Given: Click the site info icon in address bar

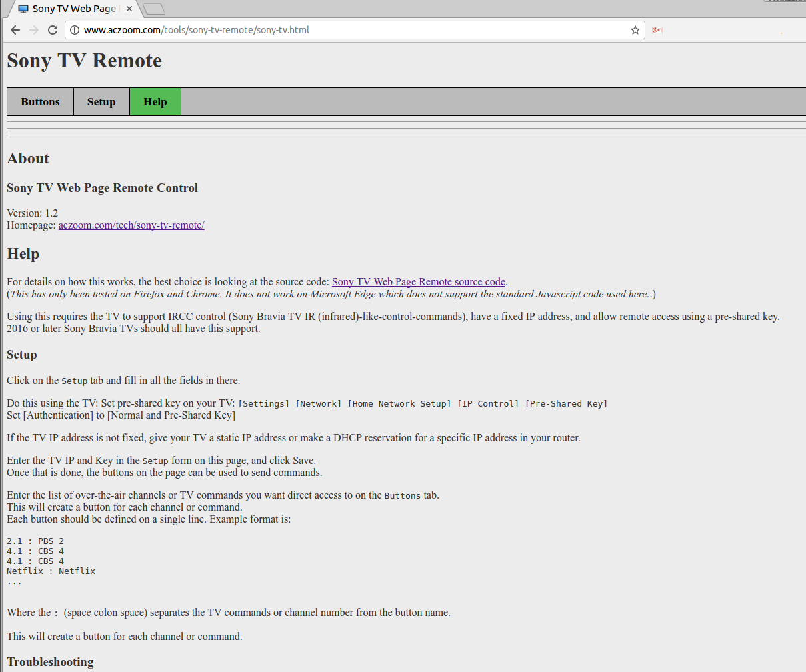Looking at the screenshot, I should coord(75,30).
